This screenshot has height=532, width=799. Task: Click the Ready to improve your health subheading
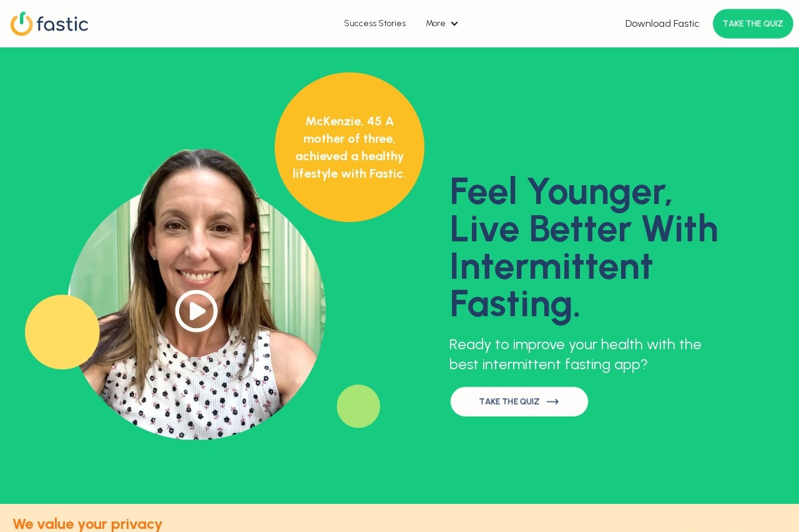[x=575, y=354]
